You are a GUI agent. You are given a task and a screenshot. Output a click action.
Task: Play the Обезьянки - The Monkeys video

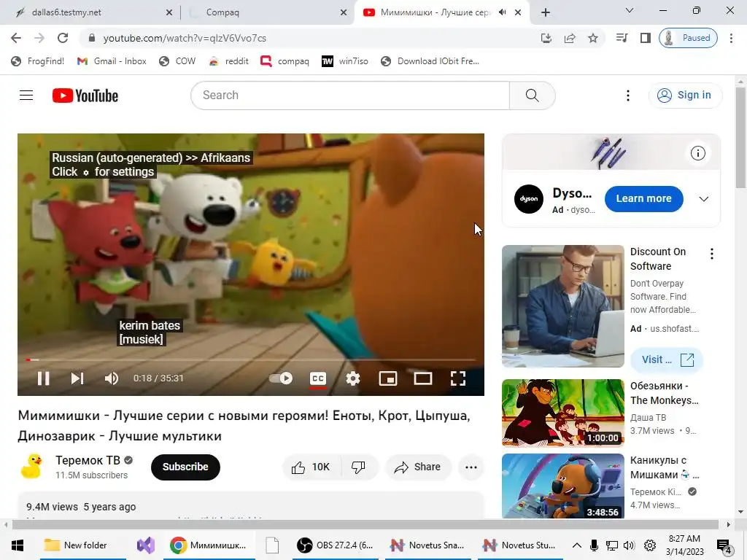[x=562, y=413]
